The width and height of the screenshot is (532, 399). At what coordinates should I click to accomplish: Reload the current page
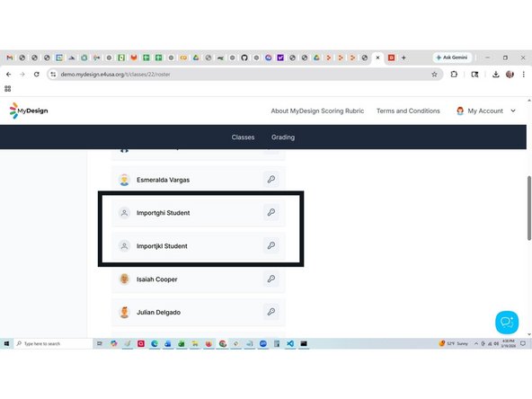(37, 75)
